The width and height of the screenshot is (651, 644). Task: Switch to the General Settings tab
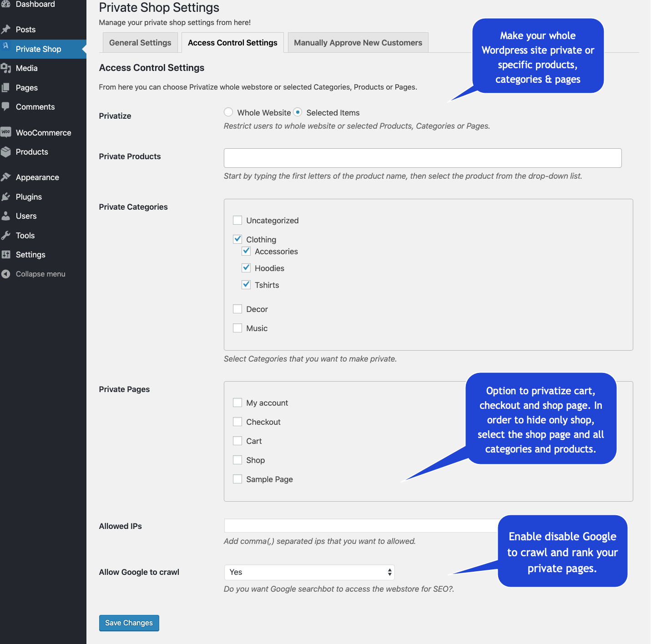(140, 42)
